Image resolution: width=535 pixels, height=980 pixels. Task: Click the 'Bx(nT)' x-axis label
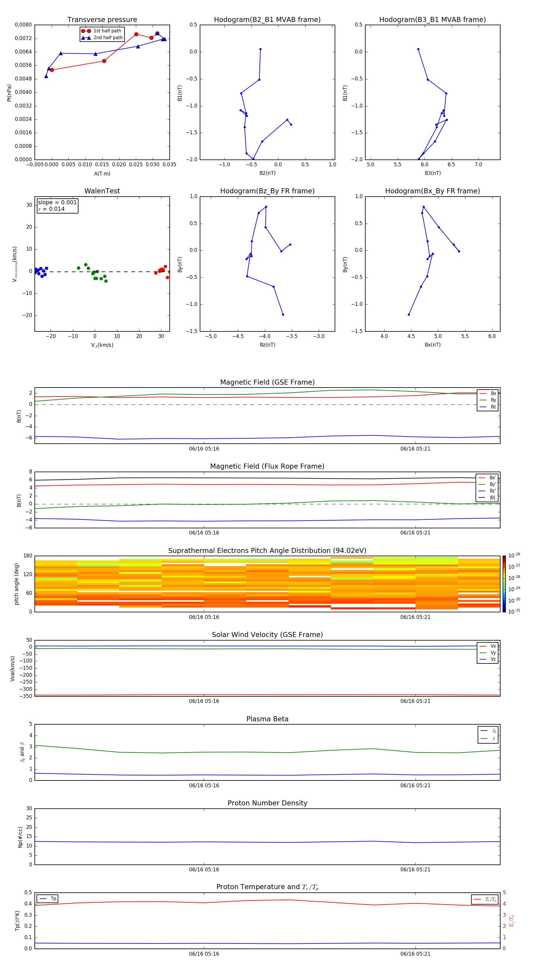(432, 345)
